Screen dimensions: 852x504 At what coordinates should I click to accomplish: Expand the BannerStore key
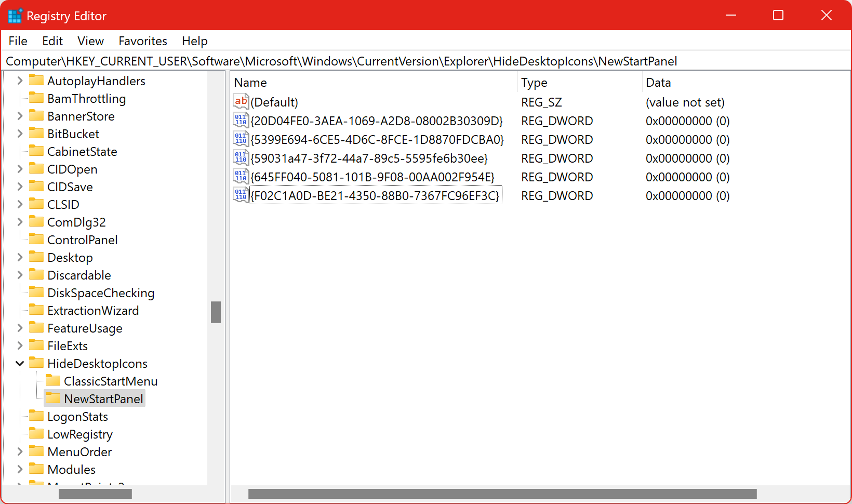click(x=20, y=116)
